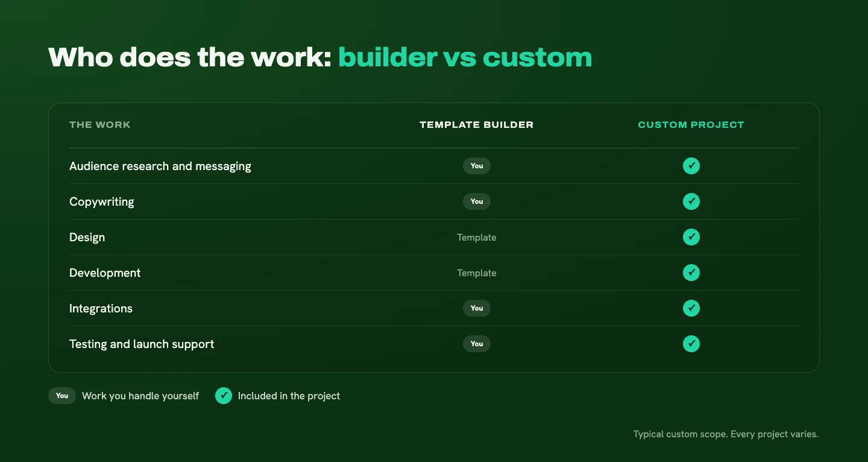This screenshot has width=868, height=462.
Task: Click the Audience research and messaging label
Action: [x=160, y=166]
